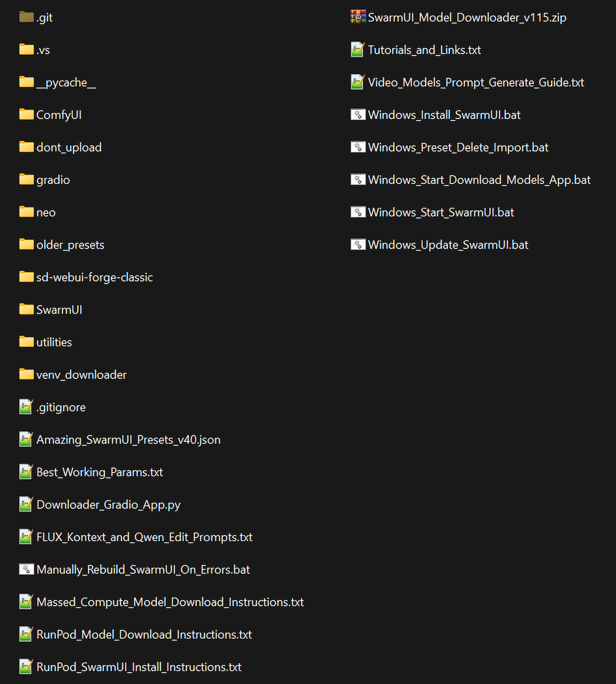Image resolution: width=616 pixels, height=684 pixels.
Task: Select the file name "Windows_Preset_Delete_Import.bat"
Action: click(x=458, y=148)
